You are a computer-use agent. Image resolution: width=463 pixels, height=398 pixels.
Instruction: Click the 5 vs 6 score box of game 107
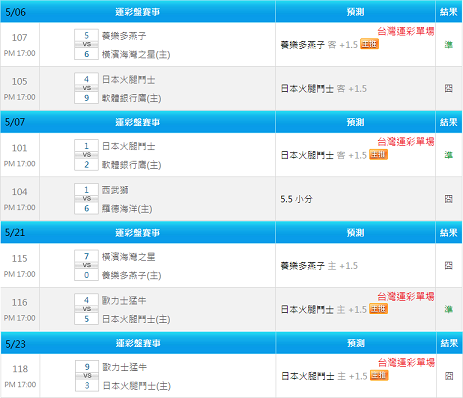[86, 45]
